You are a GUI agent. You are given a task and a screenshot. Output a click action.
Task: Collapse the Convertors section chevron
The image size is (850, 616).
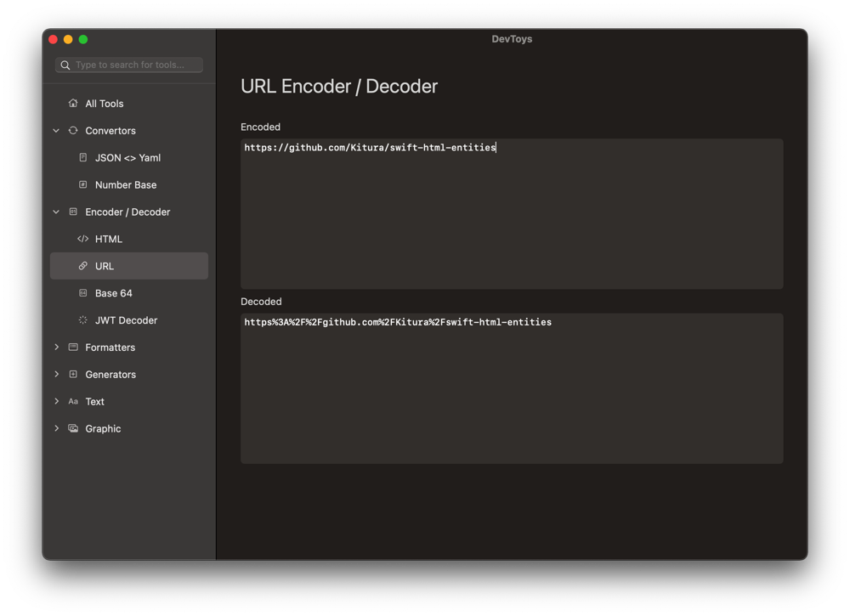click(x=56, y=131)
